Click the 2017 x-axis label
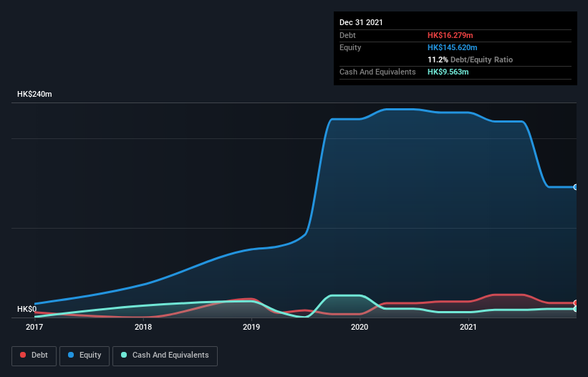Screen dimensions: 588x377 [34, 327]
